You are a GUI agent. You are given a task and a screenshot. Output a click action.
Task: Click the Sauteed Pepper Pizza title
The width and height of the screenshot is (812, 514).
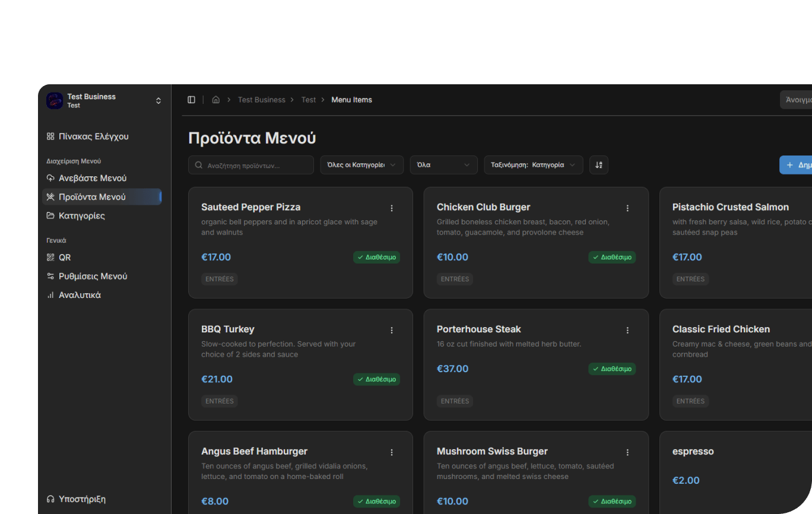pyautogui.click(x=251, y=207)
